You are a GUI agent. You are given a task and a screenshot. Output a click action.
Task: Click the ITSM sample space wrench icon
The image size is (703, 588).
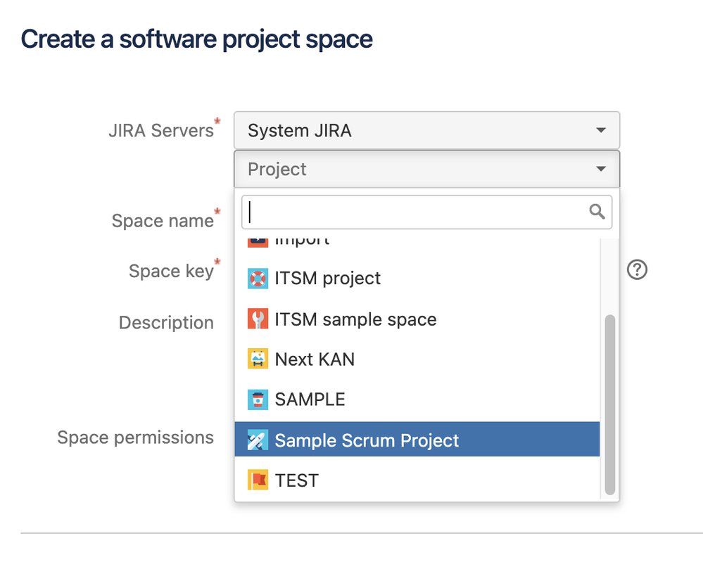(258, 319)
